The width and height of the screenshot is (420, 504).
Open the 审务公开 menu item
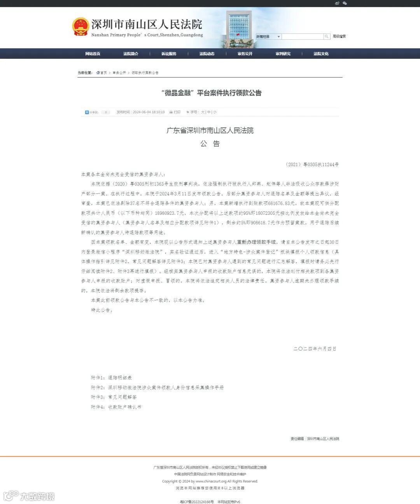(245, 54)
